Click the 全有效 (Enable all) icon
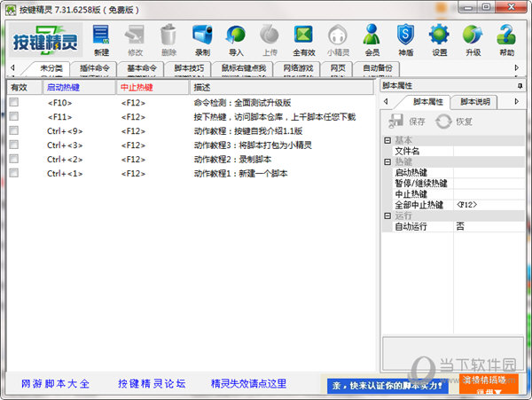 click(x=303, y=40)
